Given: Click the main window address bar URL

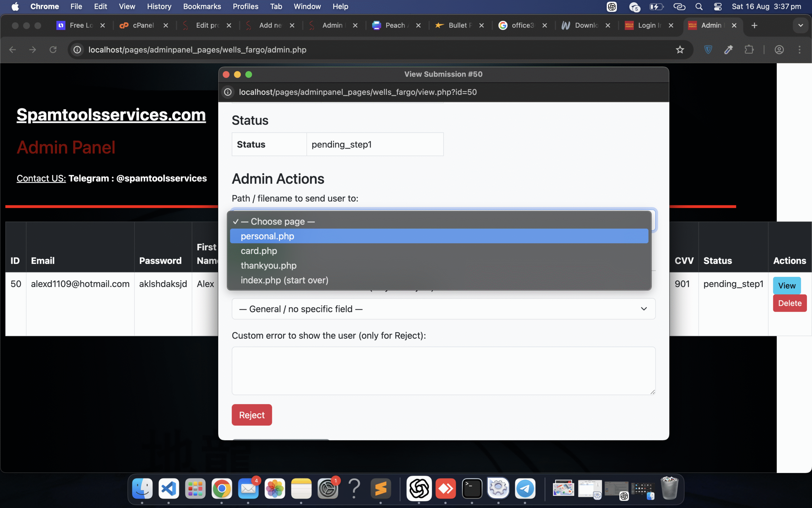Looking at the screenshot, I should coord(197,50).
